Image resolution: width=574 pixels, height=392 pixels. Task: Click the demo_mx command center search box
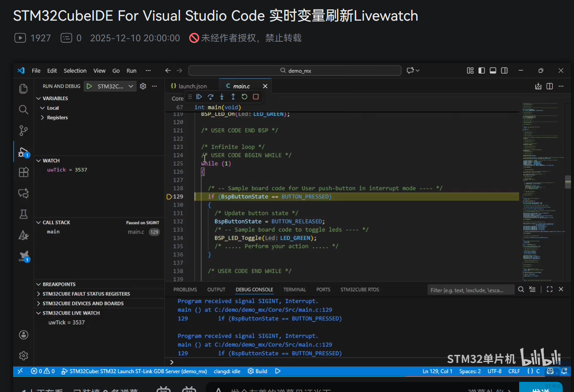(x=295, y=71)
